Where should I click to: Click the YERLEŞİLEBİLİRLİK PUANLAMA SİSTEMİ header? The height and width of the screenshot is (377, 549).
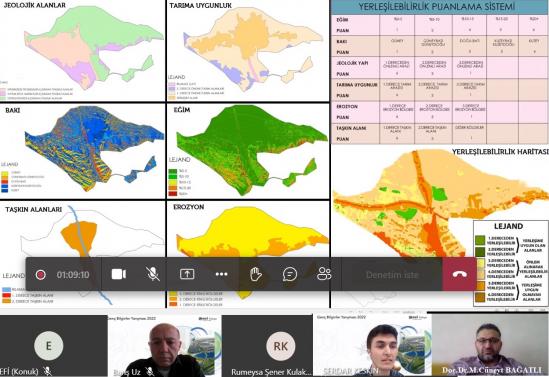[x=437, y=7]
